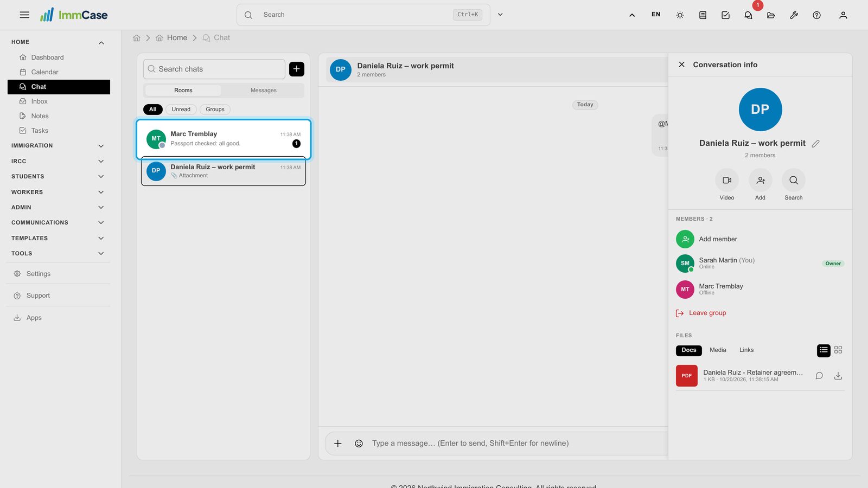This screenshot has height=488, width=868.
Task: Collapse the Home sidebar section
Action: coord(58,42)
